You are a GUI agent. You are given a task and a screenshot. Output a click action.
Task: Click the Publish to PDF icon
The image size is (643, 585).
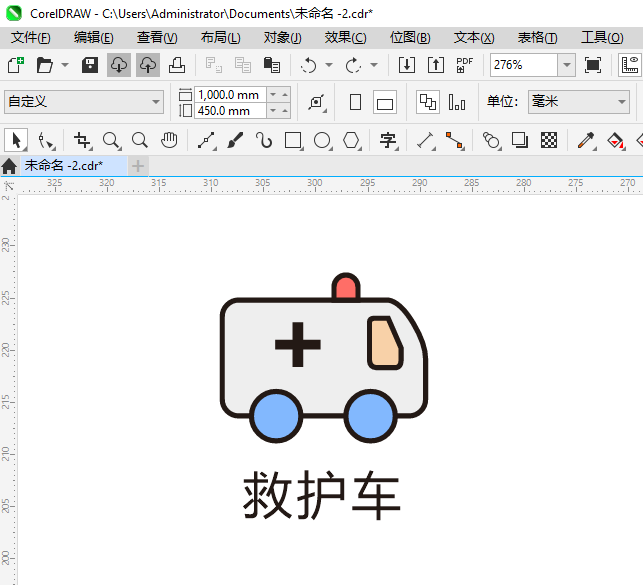[x=465, y=65]
